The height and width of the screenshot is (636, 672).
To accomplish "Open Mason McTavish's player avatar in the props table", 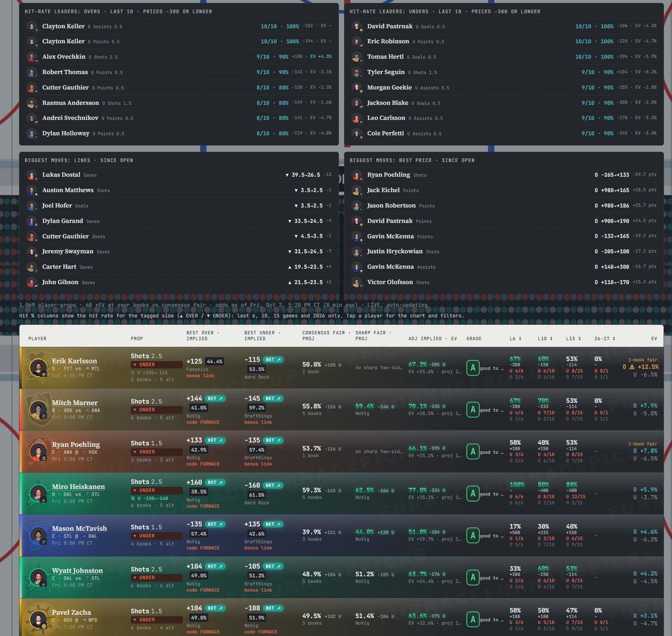I will [x=38, y=536].
